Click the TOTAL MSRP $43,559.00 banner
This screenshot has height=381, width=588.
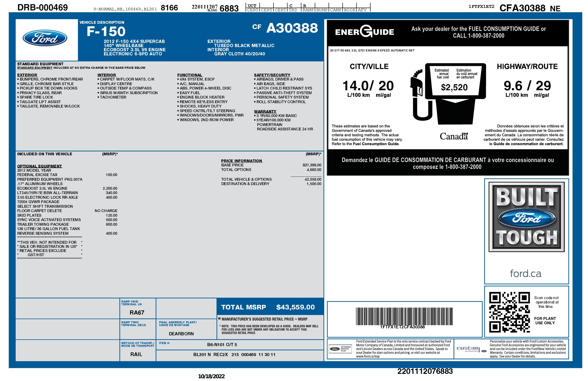268,307
